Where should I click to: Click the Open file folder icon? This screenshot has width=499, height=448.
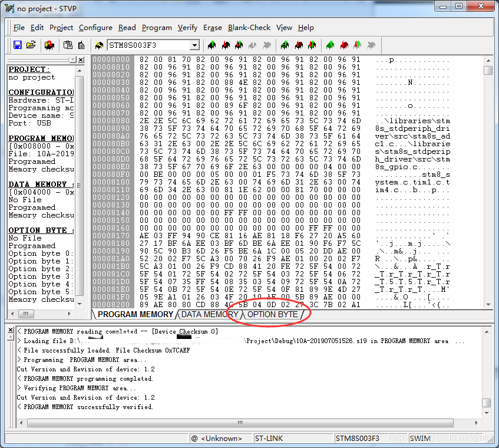coord(31,45)
